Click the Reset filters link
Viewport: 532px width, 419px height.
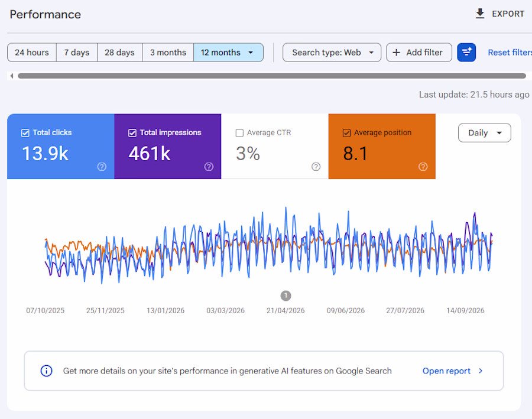pyautogui.click(x=510, y=53)
